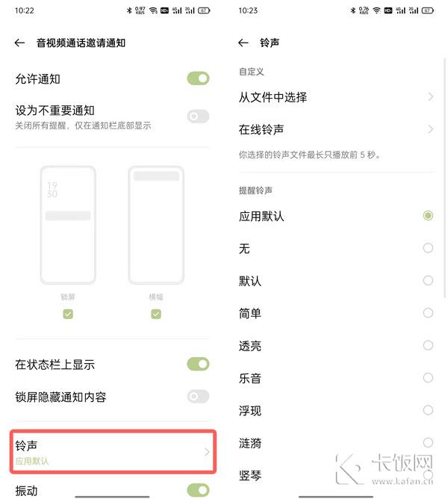Viewport: 448px width, 499px height.
Task: Open 在线铃声 chevron
Action: [x=431, y=129]
